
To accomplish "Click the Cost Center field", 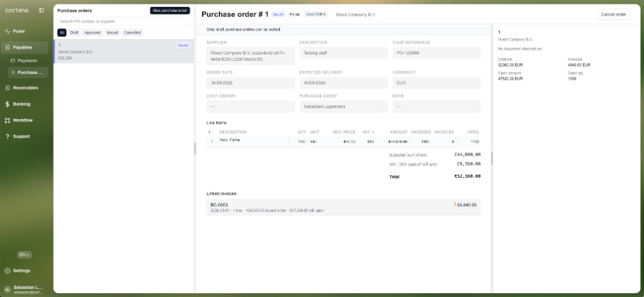I will (250, 107).
